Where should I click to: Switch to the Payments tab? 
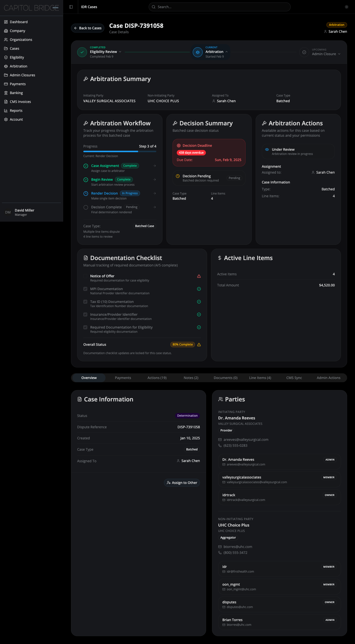tap(123, 378)
